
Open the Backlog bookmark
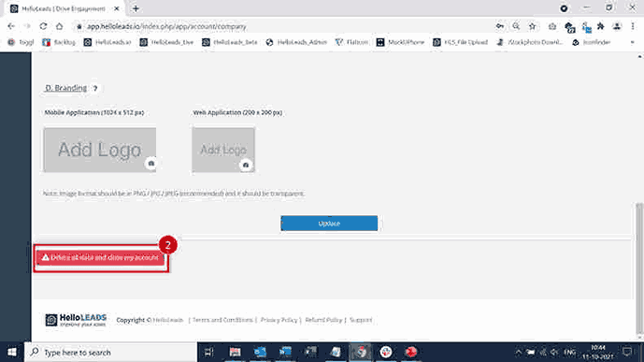(59, 42)
